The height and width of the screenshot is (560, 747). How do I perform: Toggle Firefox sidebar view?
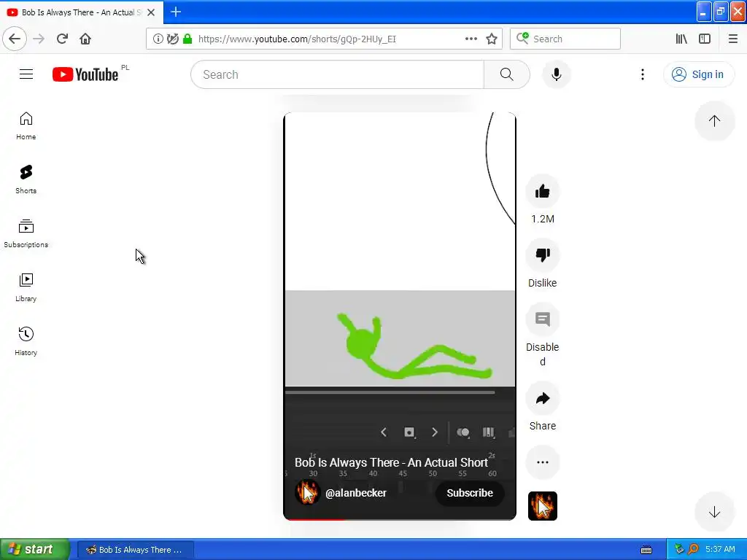pos(705,39)
